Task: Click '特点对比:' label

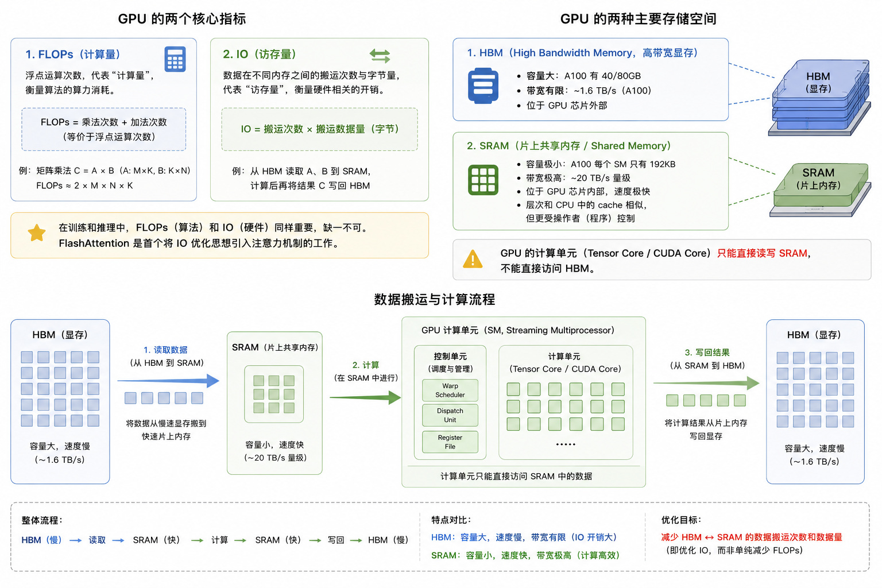Action: pos(451,520)
